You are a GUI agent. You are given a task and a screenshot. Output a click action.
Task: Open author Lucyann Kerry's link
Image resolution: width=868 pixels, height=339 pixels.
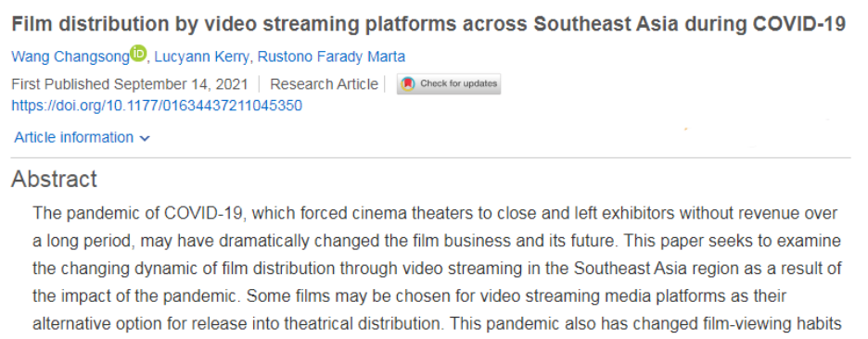click(x=201, y=56)
